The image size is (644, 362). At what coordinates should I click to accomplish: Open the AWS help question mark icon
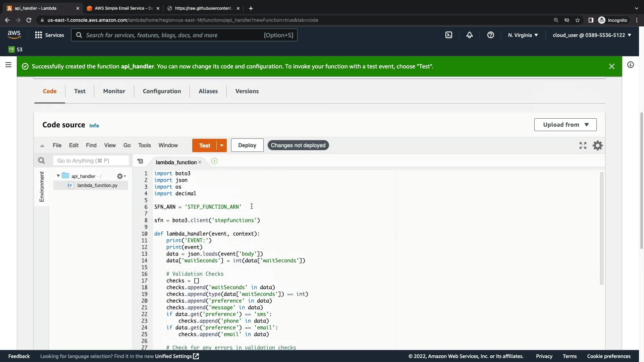pyautogui.click(x=490, y=35)
